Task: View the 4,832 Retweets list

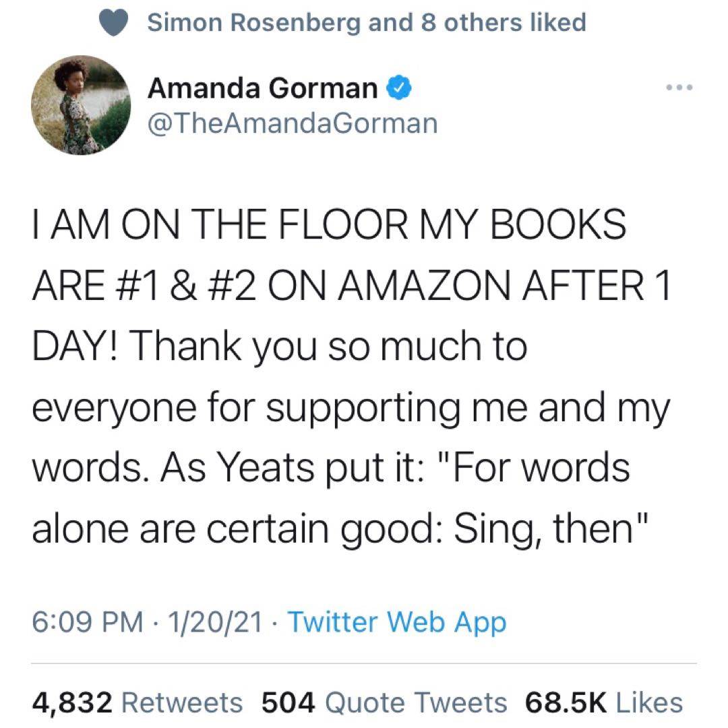Action: point(138,702)
